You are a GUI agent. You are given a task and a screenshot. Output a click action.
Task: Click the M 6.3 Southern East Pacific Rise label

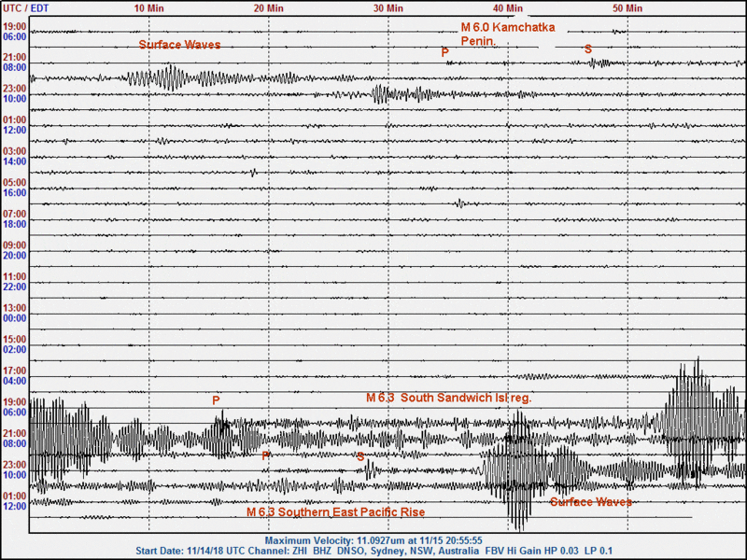point(335,512)
